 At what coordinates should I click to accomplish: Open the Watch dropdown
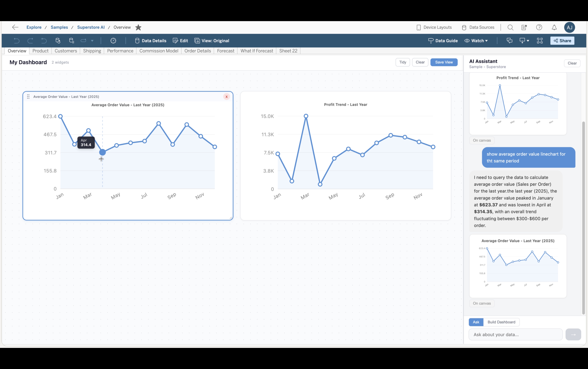(x=476, y=41)
